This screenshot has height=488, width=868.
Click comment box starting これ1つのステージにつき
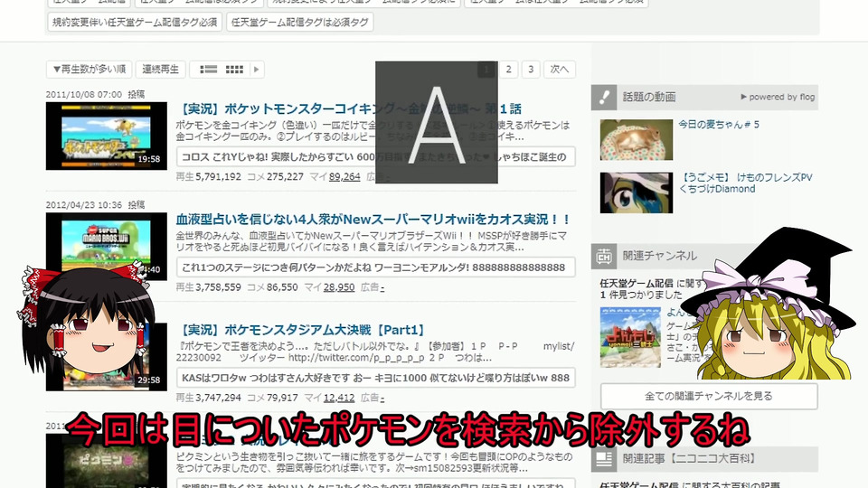click(x=376, y=267)
